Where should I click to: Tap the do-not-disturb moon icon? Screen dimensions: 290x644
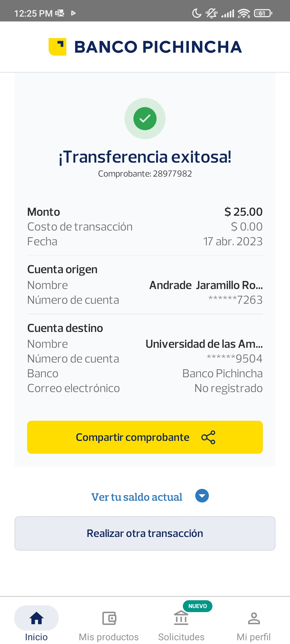[x=197, y=13]
